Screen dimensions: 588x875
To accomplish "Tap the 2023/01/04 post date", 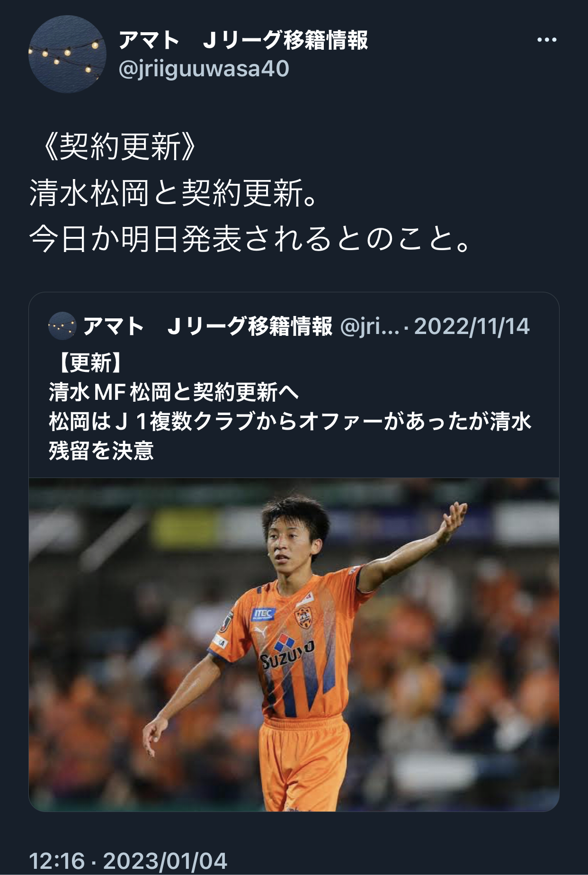I will pyautogui.click(x=165, y=861).
